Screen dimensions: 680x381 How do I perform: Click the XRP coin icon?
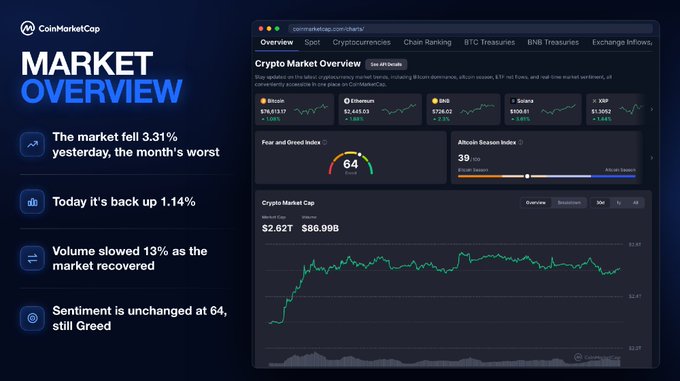point(594,101)
